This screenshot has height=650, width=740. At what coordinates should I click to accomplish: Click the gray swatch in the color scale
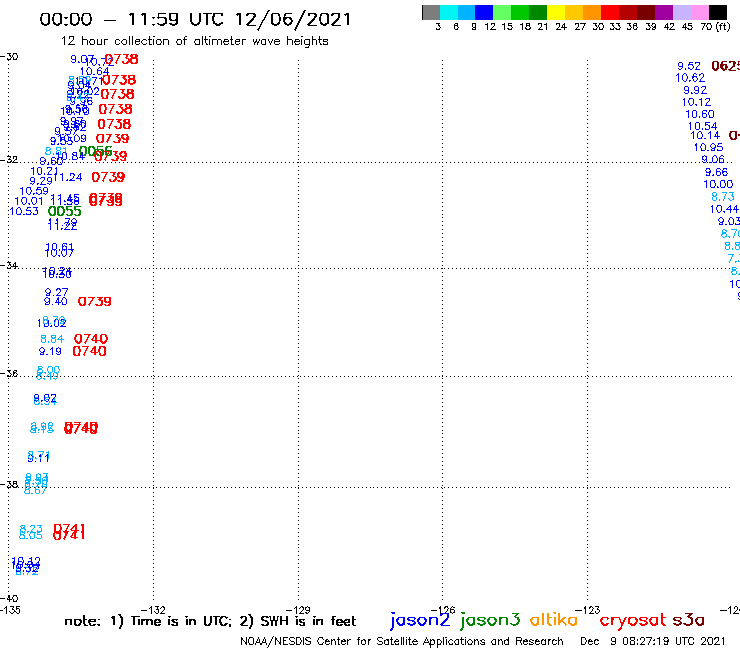[x=431, y=12]
